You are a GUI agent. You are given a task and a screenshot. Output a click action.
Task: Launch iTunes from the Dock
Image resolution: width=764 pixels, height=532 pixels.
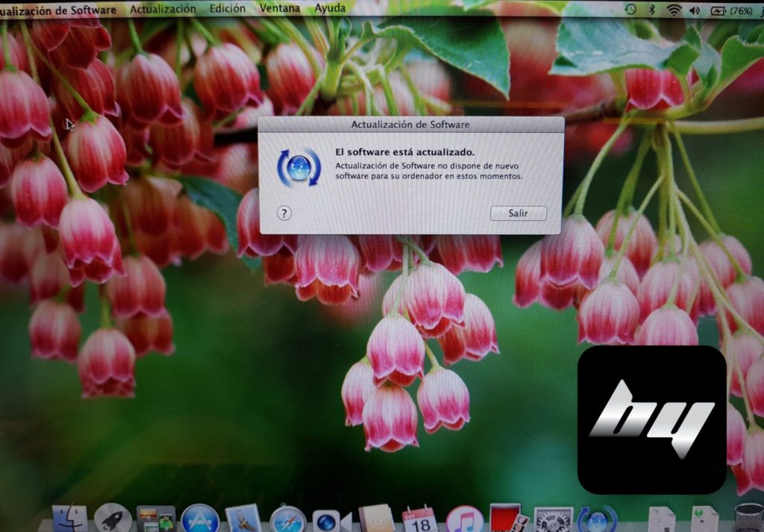(464, 519)
